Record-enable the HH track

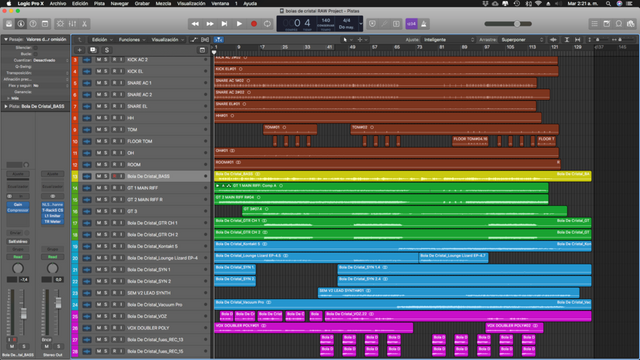coord(114,118)
